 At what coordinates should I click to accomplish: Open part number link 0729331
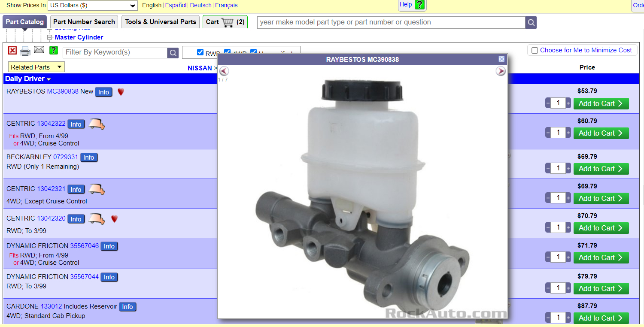pyautogui.click(x=66, y=157)
